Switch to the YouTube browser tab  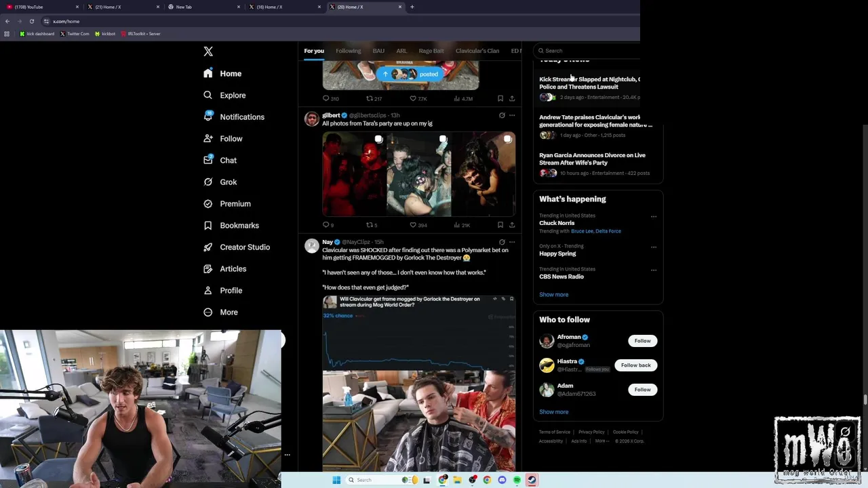[41, 7]
